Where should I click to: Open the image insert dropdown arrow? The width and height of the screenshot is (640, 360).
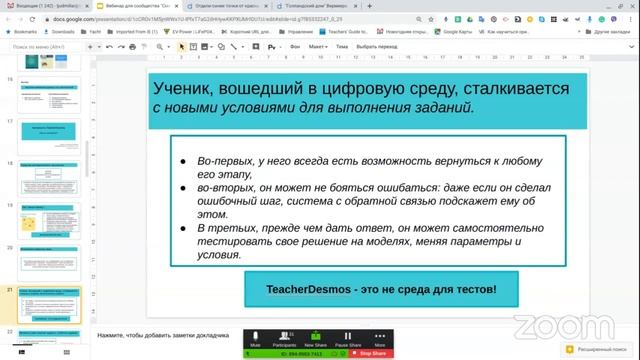pos(212,47)
